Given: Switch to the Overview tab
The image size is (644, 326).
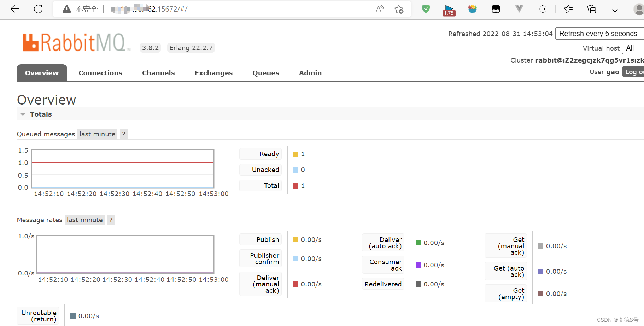Looking at the screenshot, I should [x=42, y=73].
